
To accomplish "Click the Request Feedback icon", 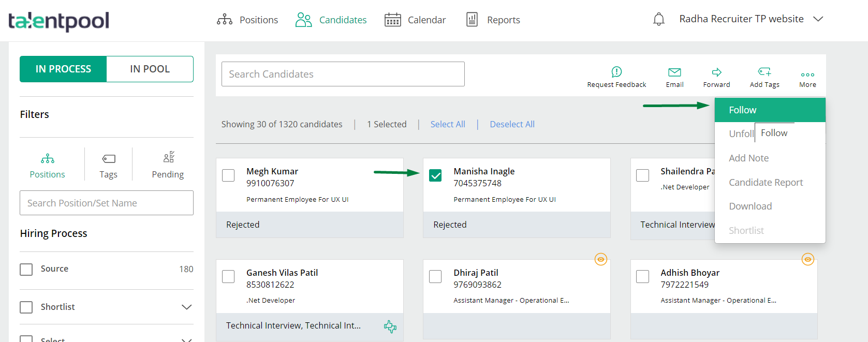I will [616, 72].
